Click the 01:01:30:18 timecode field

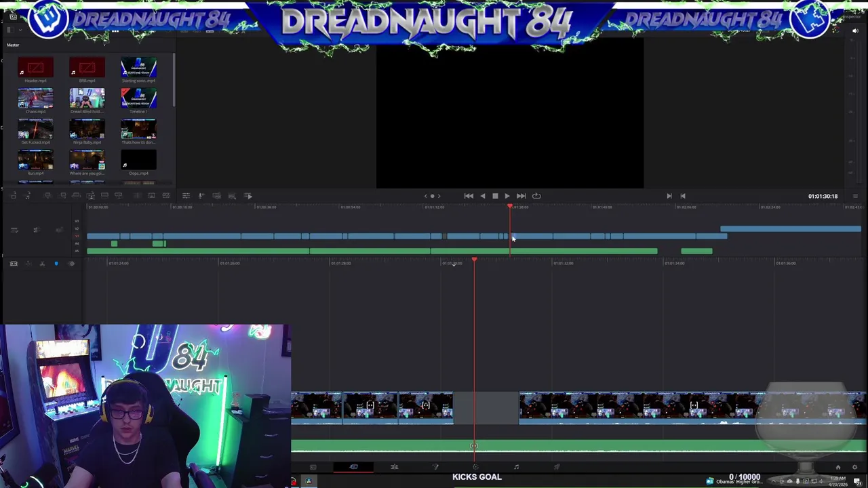[823, 196]
